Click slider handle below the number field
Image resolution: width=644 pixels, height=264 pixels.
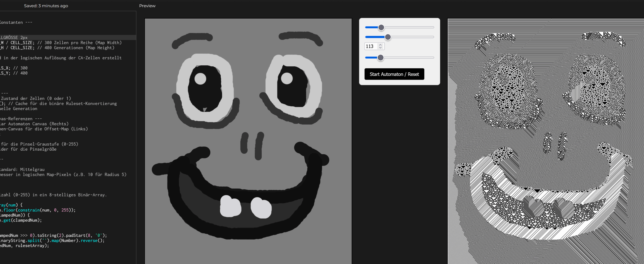coord(380,58)
